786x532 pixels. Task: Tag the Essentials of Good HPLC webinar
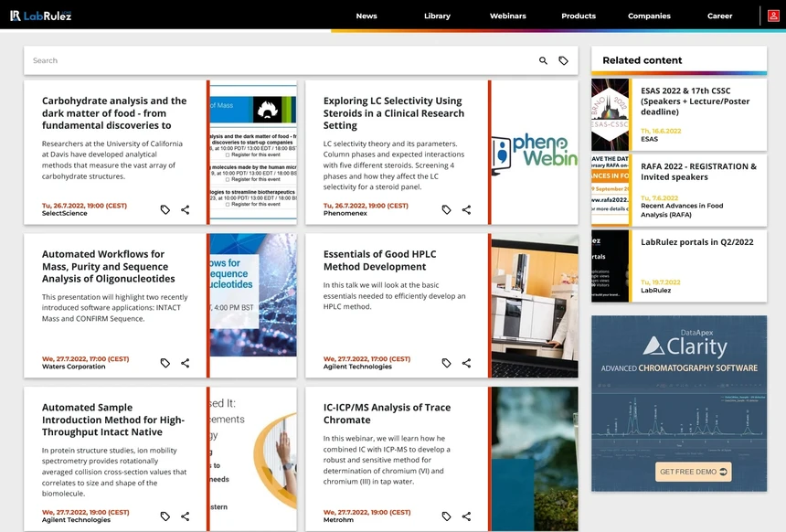[x=446, y=363]
